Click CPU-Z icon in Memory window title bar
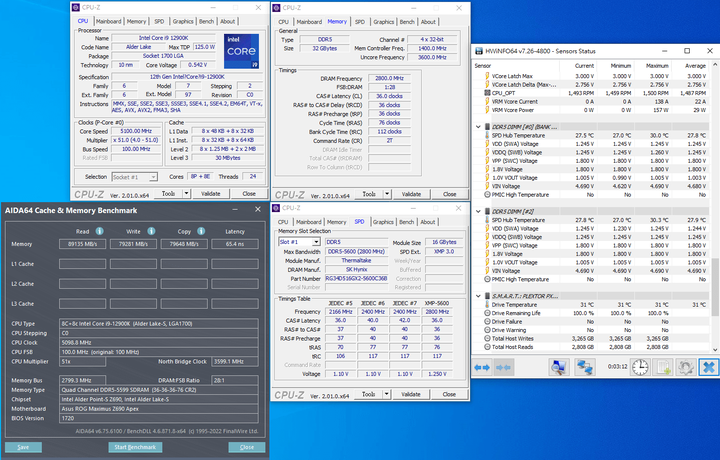 tap(276, 8)
